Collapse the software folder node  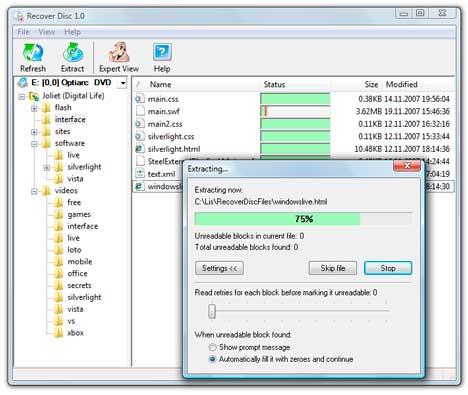pyautogui.click(x=34, y=144)
